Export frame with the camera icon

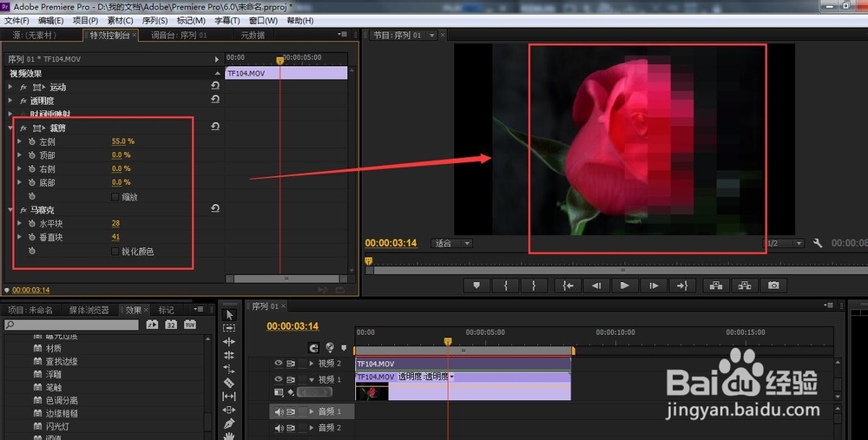[x=773, y=286]
